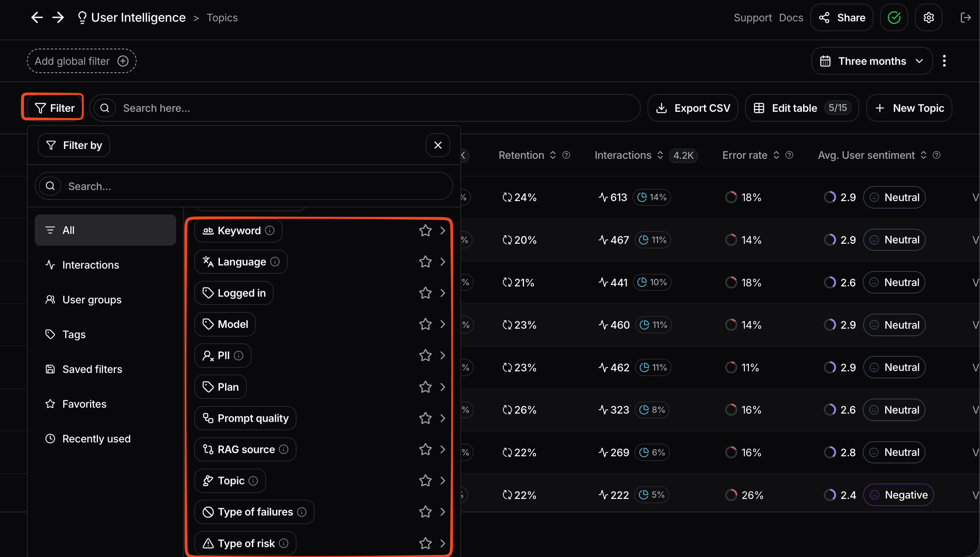Click the Retention column help icon

[566, 155]
